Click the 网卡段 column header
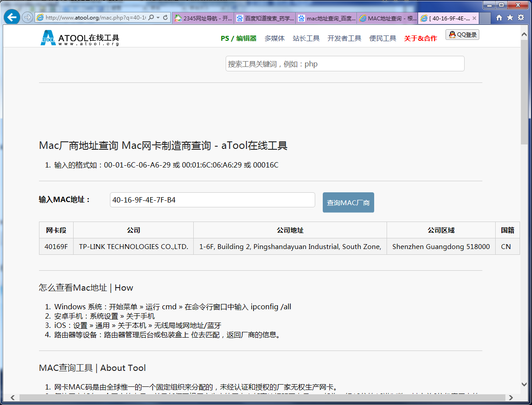This screenshot has height=405, width=532. pyautogui.click(x=56, y=230)
